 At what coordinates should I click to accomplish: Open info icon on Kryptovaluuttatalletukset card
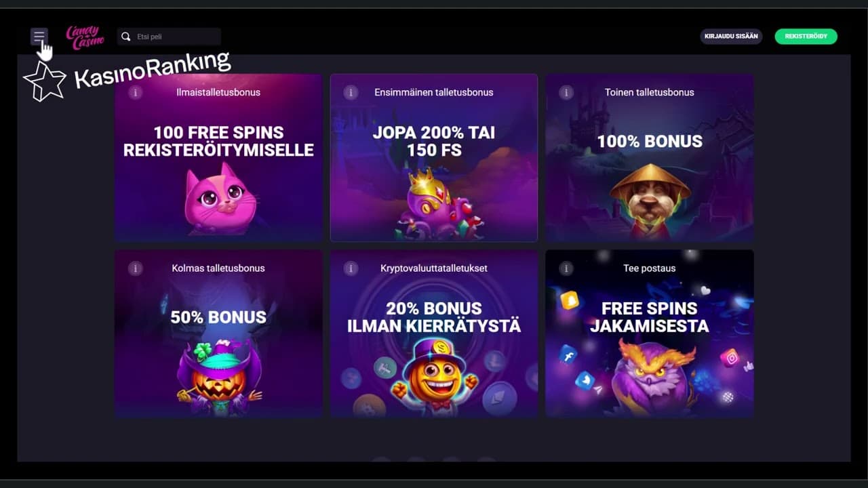pos(351,268)
